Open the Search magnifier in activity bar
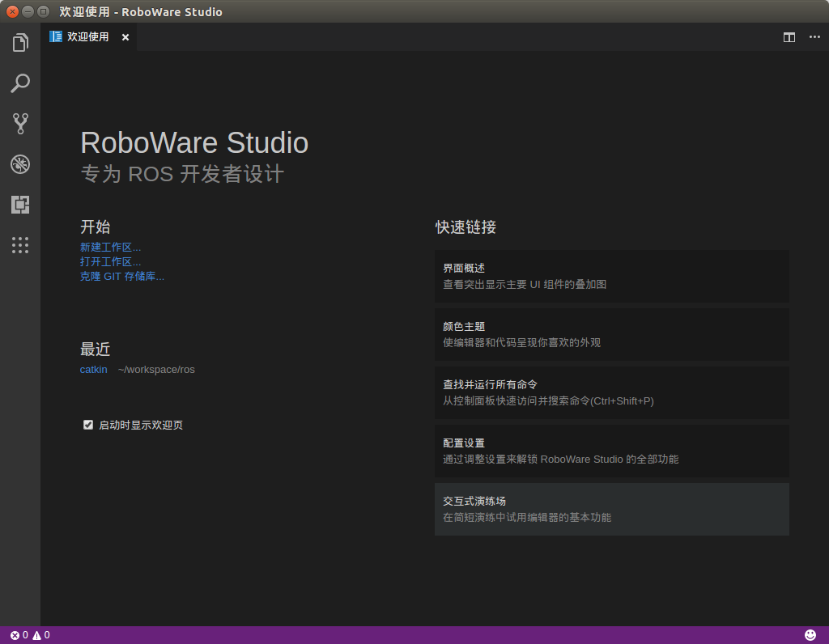Image resolution: width=829 pixels, height=644 pixels. point(20,83)
